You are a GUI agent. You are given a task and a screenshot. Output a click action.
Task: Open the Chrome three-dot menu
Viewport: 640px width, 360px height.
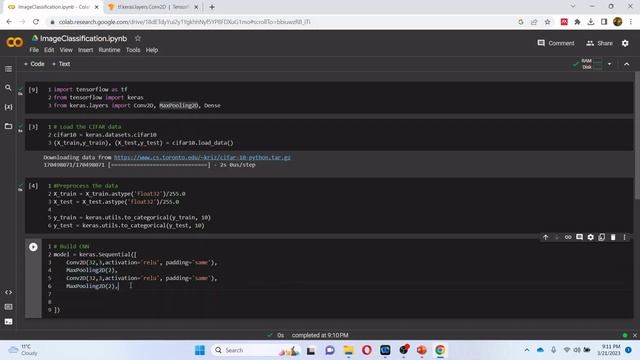631,22
